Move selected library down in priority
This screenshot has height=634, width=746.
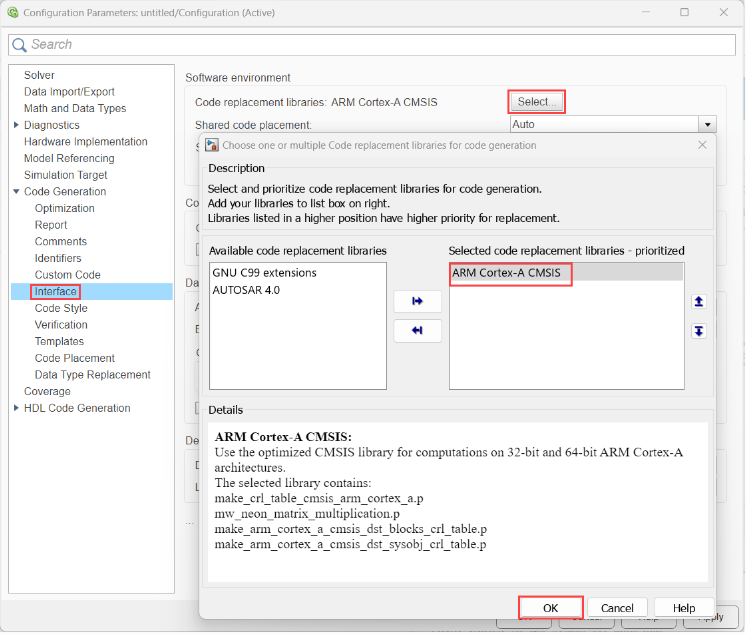(699, 331)
